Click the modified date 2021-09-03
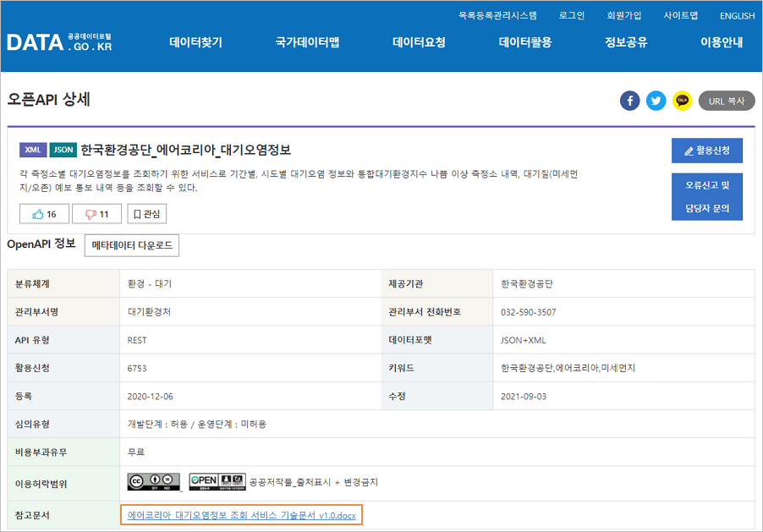 point(524,397)
